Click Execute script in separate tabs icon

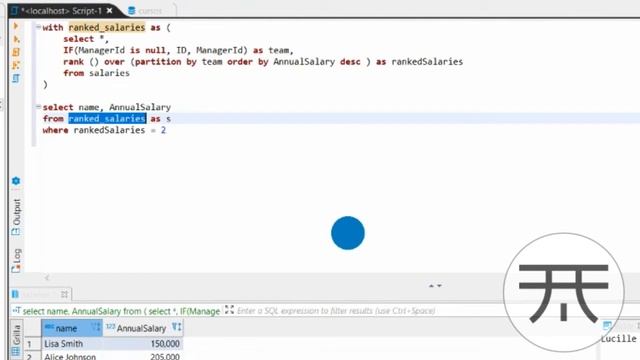click(16, 65)
